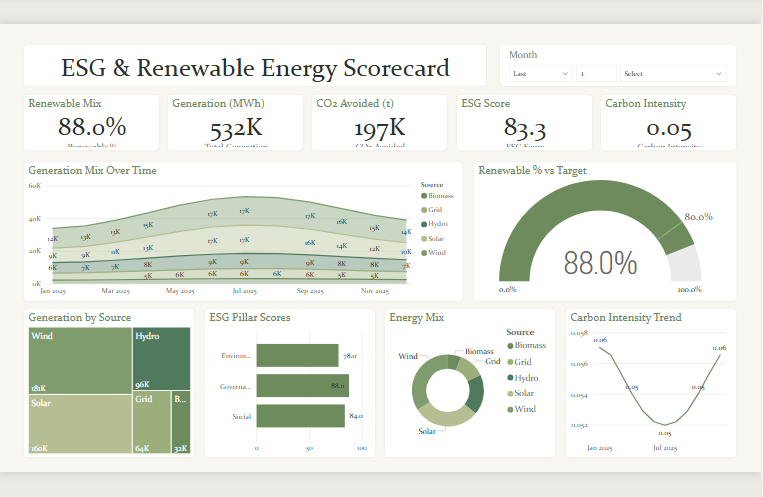Click the "Month" slicer header
The image size is (763, 497).
(x=523, y=55)
